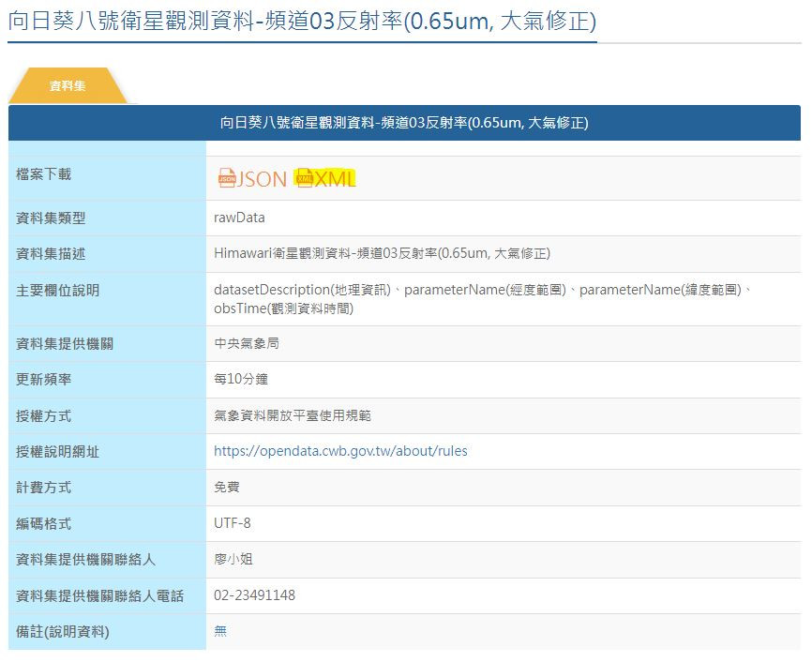The width and height of the screenshot is (812, 662).
Task: Switch to the 資料集 tab
Action: 68,86
